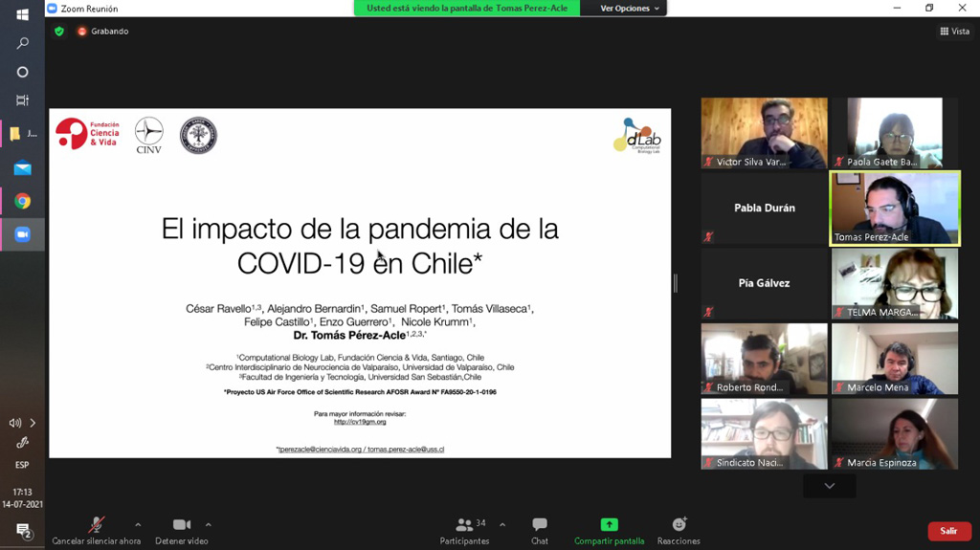980x550 pixels.
Task: Open Windows search magnifier icon
Action: tap(22, 43)
